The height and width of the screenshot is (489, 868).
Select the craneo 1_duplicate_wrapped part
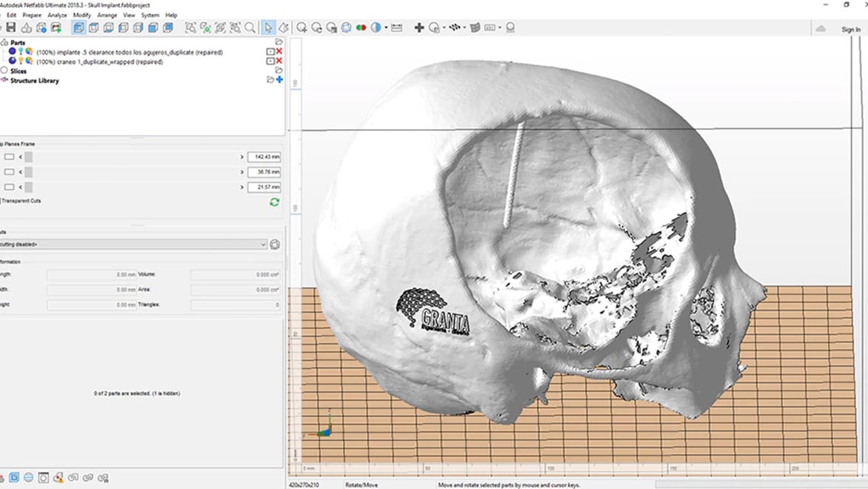pyautogui.click(x=99, y=61)
